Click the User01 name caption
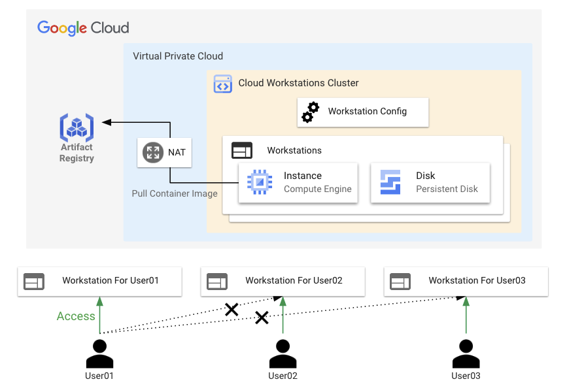The image size is (567, 392). (99, 376)
